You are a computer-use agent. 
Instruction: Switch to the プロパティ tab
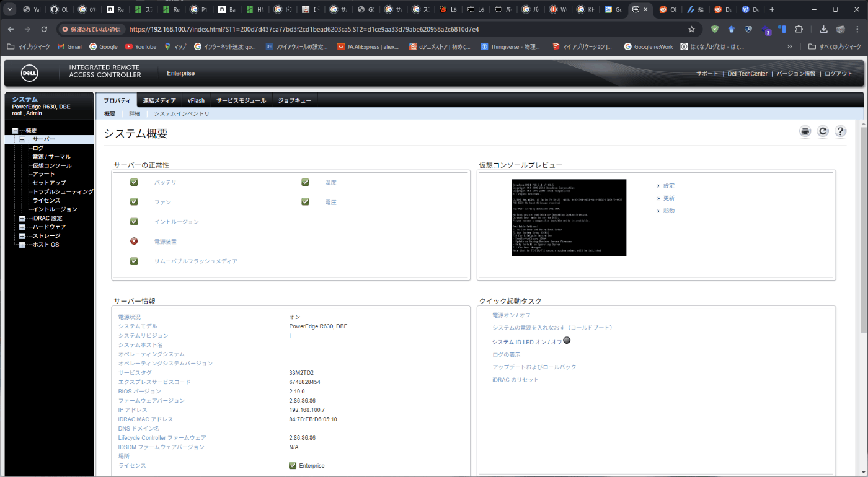coord(117,100)
